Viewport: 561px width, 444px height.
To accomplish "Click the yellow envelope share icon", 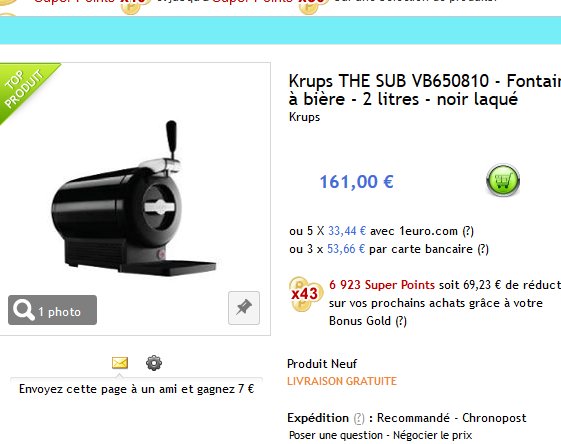I will coord(120,363).
